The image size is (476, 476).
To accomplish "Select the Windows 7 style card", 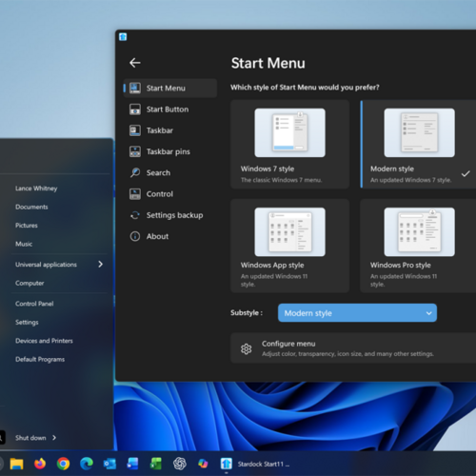I will 289,145.
